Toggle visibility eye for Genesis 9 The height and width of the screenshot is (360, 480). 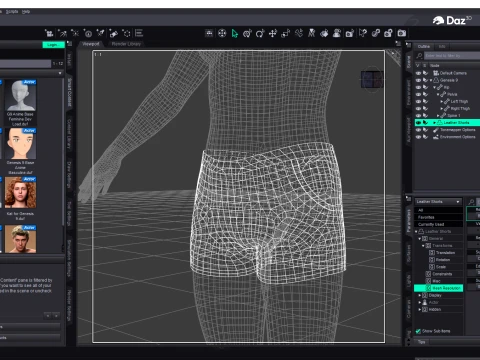coord(418,80)
